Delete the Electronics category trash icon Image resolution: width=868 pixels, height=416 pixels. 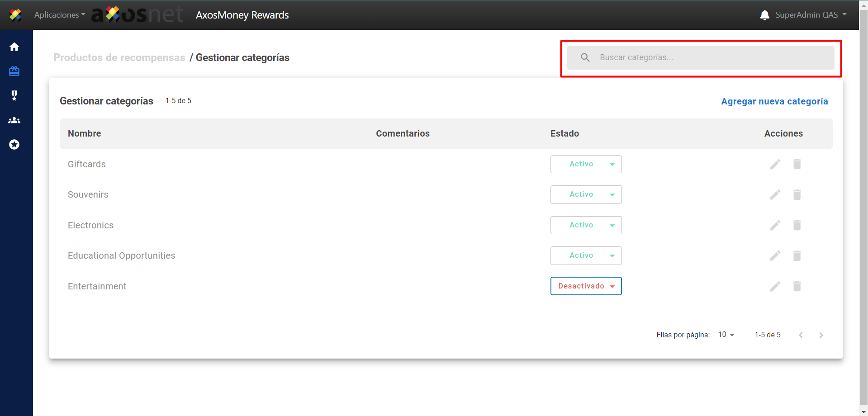[x=797, y=225]
